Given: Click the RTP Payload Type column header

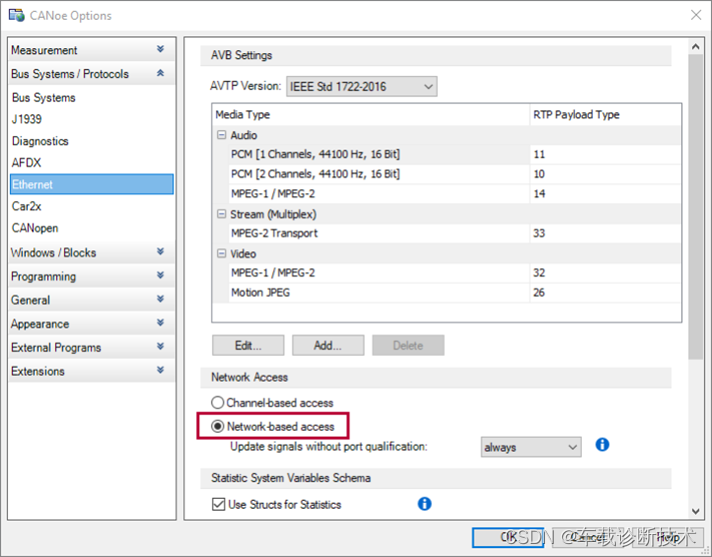Looking at the screenshot, I should point(605,114).
